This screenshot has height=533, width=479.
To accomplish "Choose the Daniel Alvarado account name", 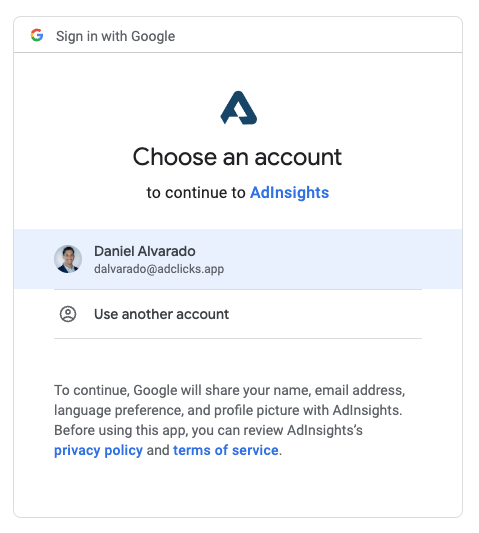I will (144, 251).
